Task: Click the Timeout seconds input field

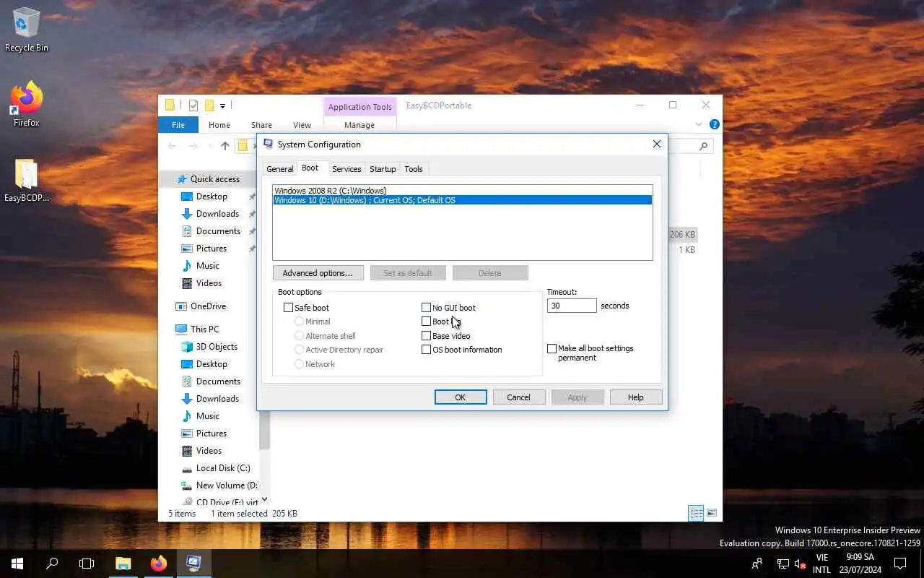Action: pos(572,306)
